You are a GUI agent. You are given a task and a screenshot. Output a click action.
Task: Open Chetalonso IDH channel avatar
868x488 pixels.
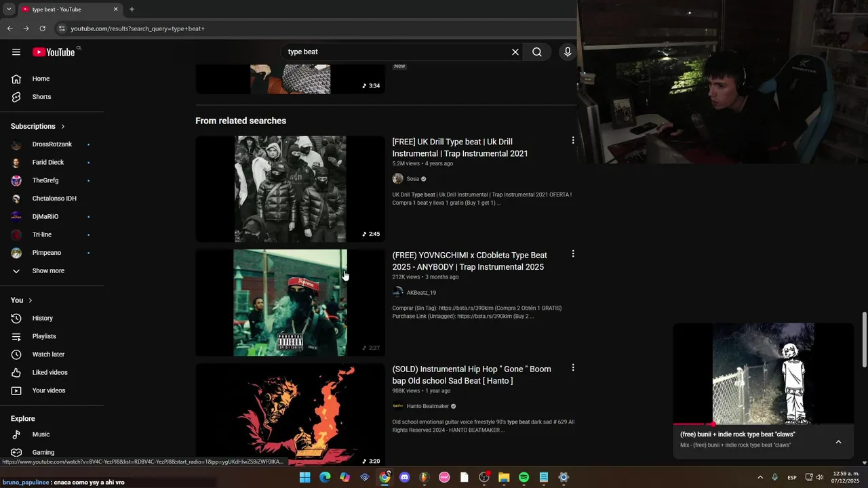[x=16, y=199]
